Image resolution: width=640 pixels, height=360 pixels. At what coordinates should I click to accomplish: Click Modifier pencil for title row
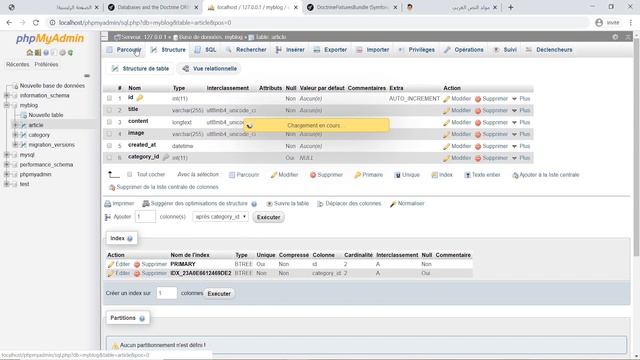(x=457, y=111)
